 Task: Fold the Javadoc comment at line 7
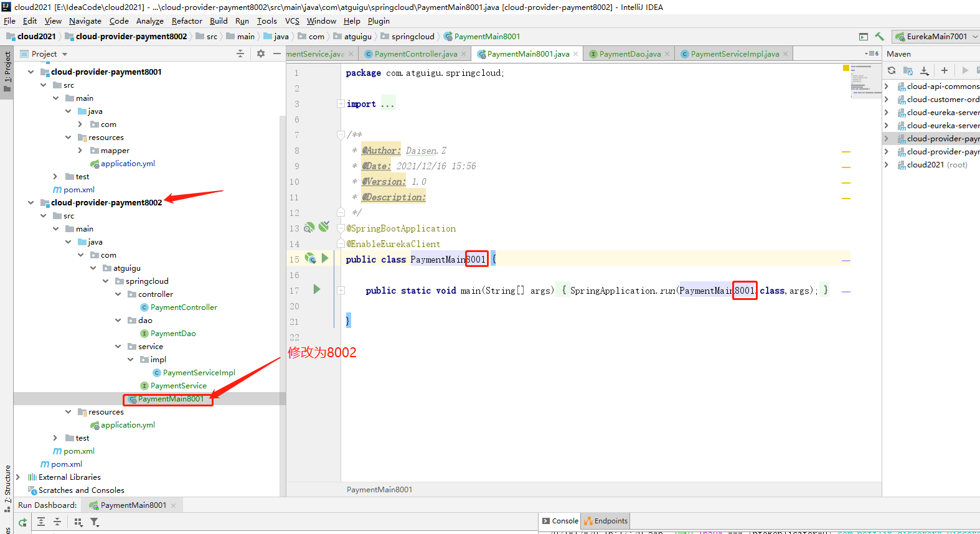coord(341,134)
